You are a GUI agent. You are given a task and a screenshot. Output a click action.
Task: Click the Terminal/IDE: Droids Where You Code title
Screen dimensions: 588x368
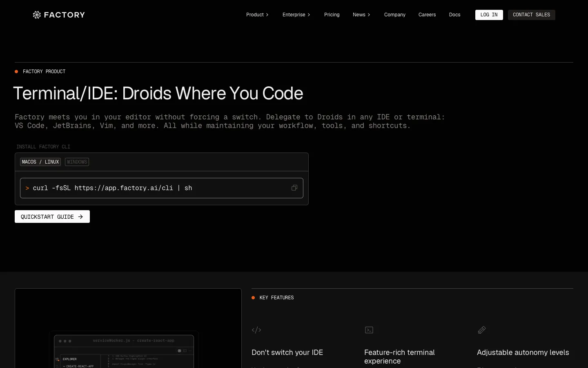[x=158, y=93]
